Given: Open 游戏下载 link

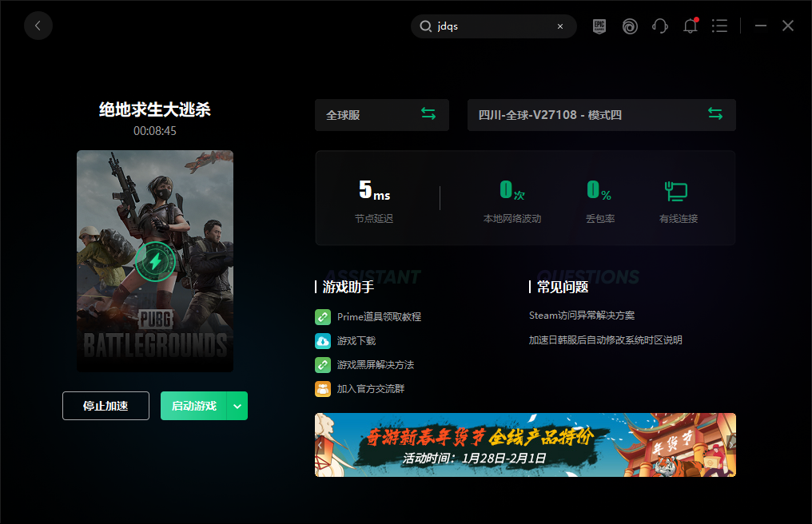Looking at the screenshot, I should (x=356, y=341).
